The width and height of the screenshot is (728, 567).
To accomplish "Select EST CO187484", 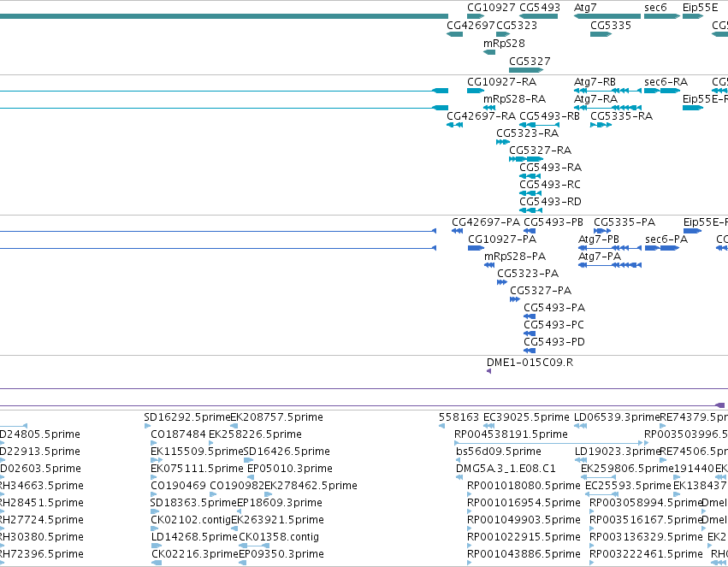I will point(178,434).
